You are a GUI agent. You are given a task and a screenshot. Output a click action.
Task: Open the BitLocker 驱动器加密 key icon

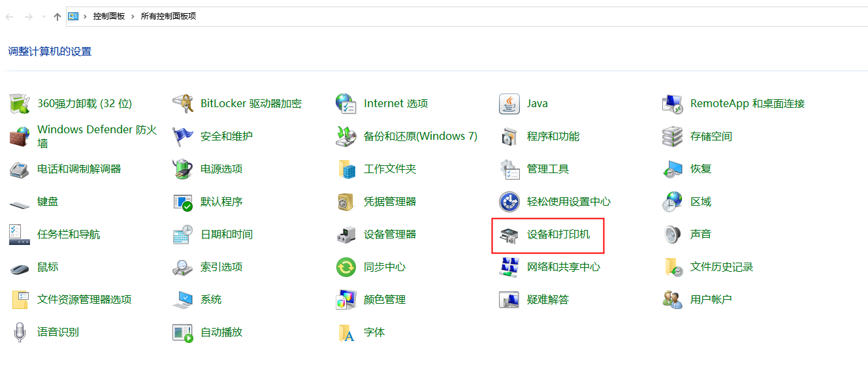point(182,104)
